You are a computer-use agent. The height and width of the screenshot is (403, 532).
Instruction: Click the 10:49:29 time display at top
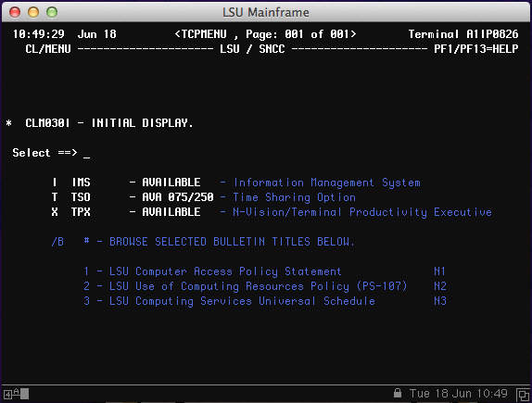click(x=38, y=34)
